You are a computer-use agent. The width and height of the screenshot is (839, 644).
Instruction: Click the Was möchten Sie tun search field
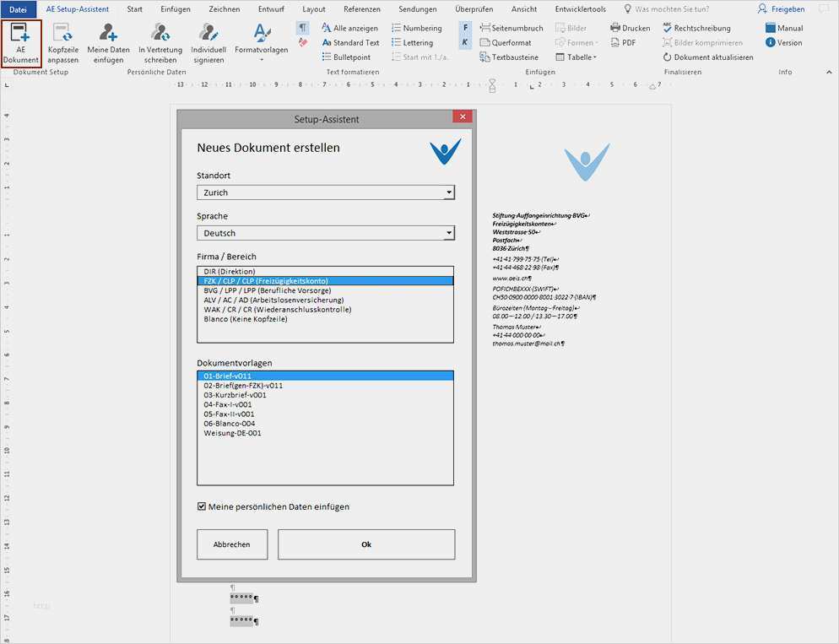coord(667,9)
